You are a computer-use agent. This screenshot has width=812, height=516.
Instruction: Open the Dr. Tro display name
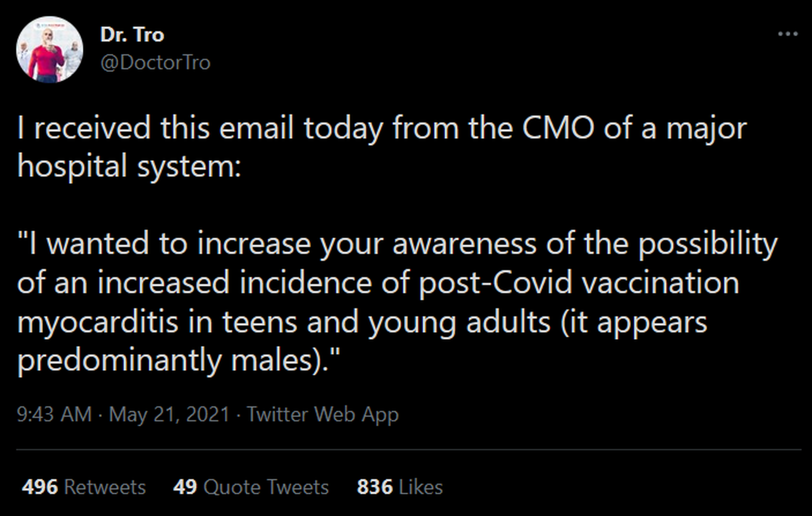point(132,35)
